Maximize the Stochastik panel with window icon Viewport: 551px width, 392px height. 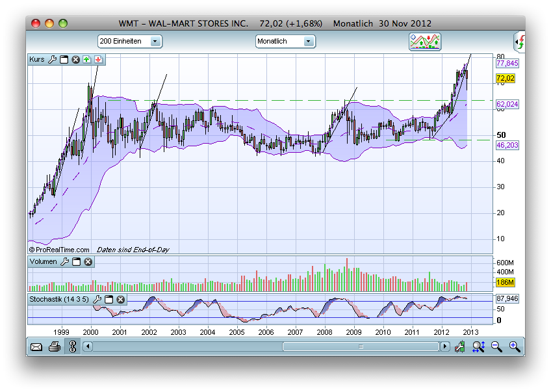coord(110,299)
